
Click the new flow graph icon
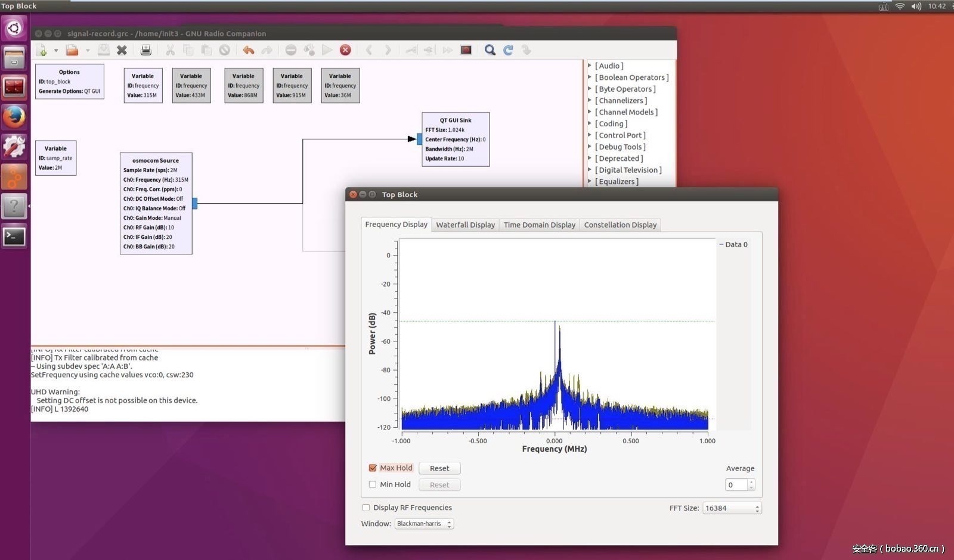coord(41,50)
